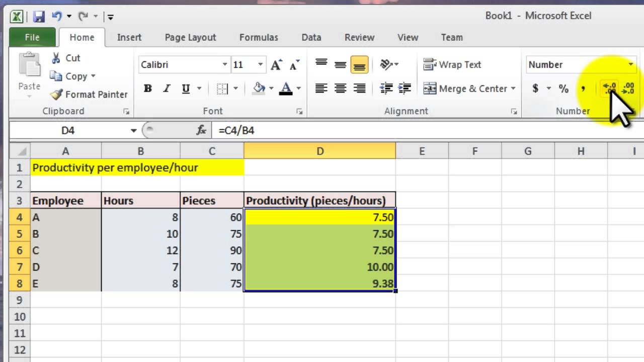Screen dimensions: 644x362
Task: Open the Merge & Center dropdown arrow
Action: coord(513,89)
